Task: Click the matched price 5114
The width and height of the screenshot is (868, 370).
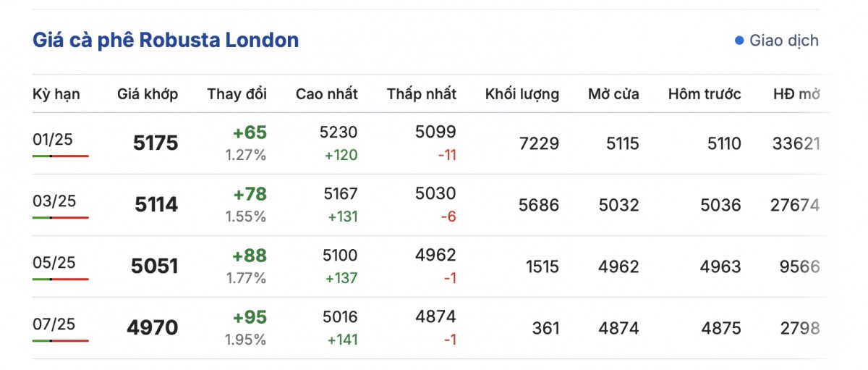Action: point(156,205)
